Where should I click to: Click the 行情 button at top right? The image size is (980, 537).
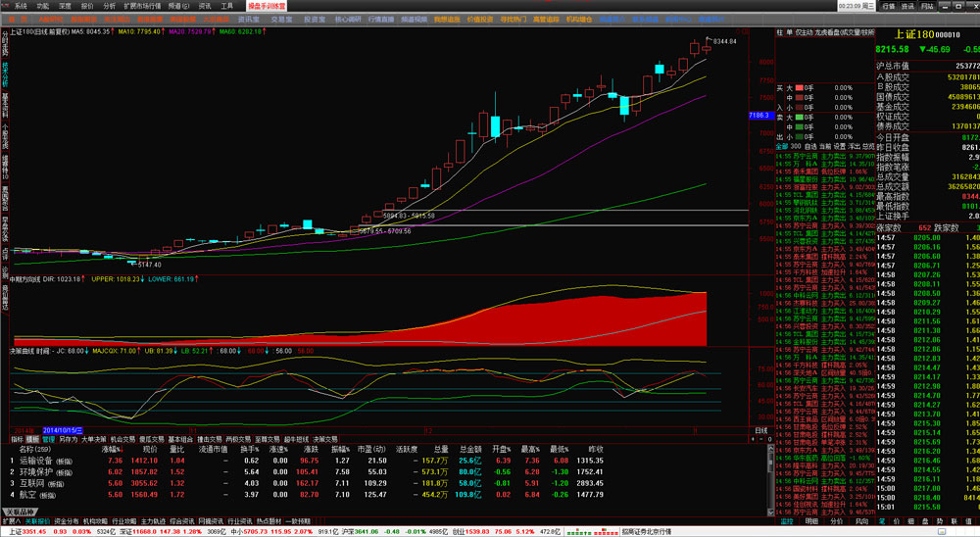pyautogui.click(x=889, y=6)
